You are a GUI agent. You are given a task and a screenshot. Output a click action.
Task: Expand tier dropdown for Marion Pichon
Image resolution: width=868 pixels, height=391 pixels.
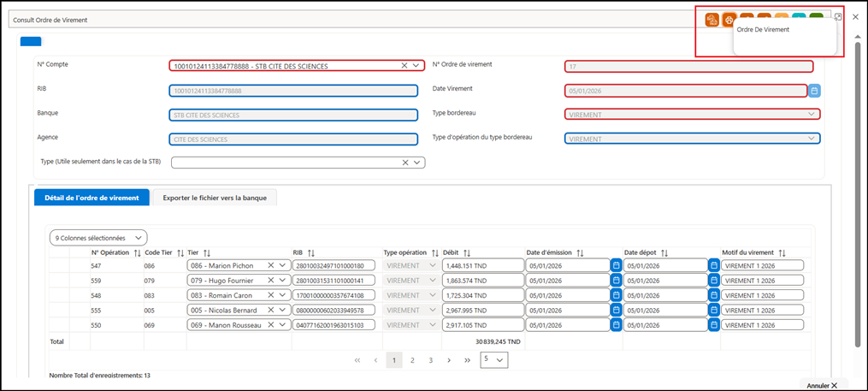(282, 265)
